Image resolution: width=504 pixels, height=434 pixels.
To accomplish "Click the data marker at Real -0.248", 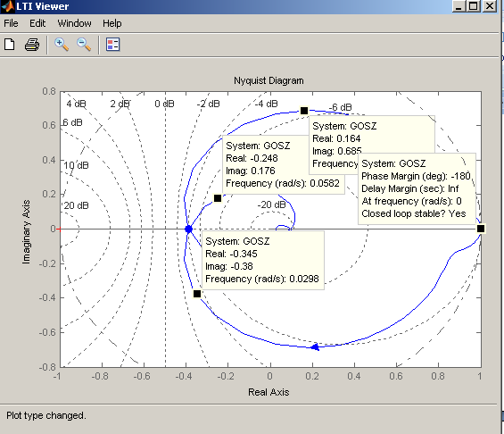I will coord(218,198).
